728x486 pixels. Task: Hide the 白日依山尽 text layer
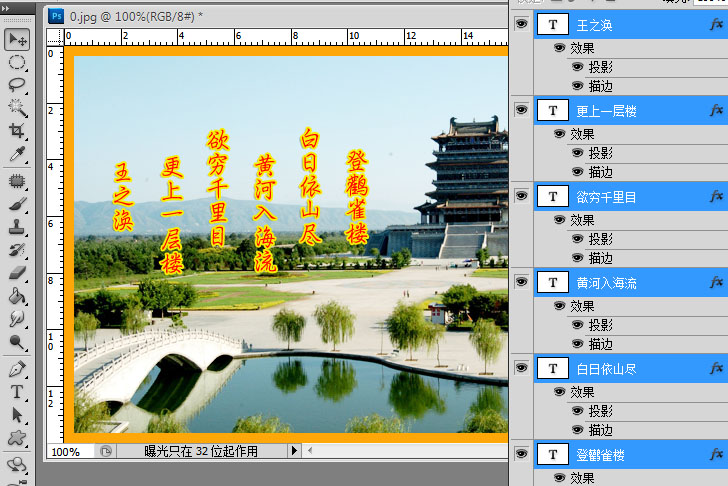[x=522, y=368]
